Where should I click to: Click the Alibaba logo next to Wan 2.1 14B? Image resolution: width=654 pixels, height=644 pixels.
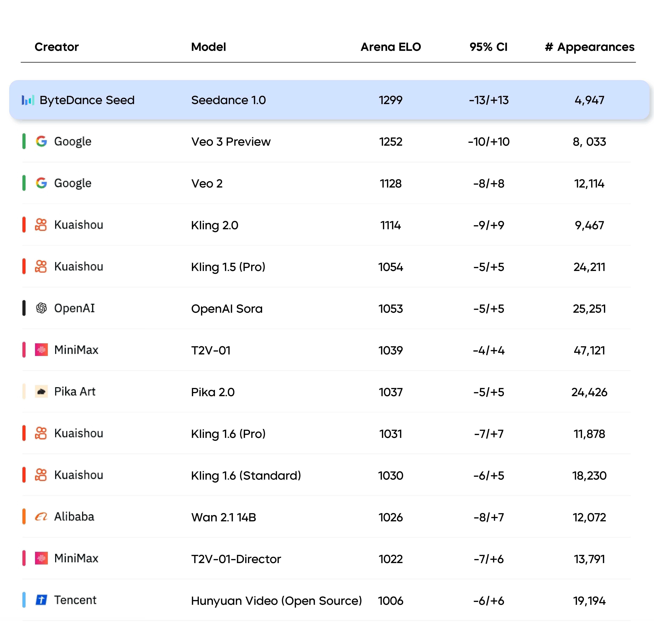click(x=41, y=517)
